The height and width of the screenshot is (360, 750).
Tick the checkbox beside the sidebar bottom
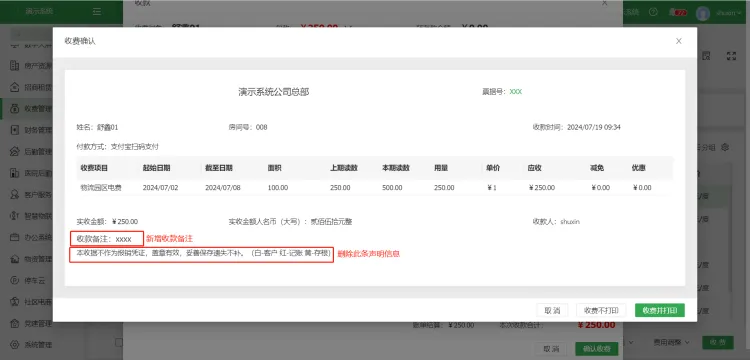coord(119,342)
